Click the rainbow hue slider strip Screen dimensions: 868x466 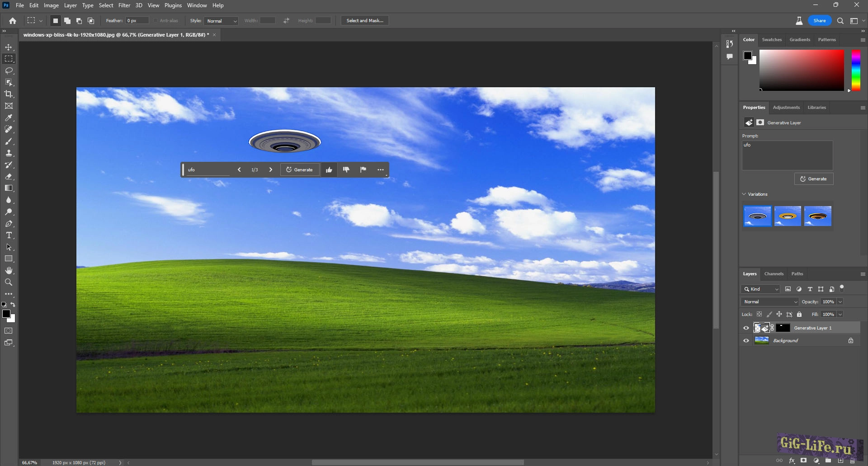[856, 70]
